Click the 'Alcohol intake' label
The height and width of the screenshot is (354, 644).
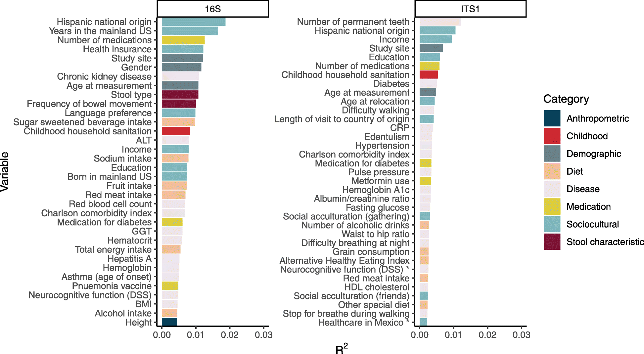123,313
